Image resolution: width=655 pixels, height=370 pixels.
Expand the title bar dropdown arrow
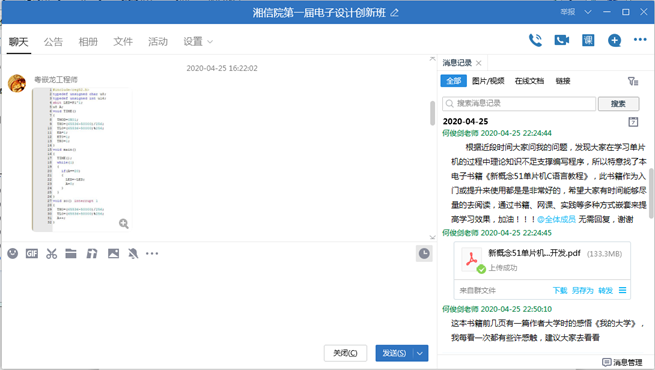point(588,12)
